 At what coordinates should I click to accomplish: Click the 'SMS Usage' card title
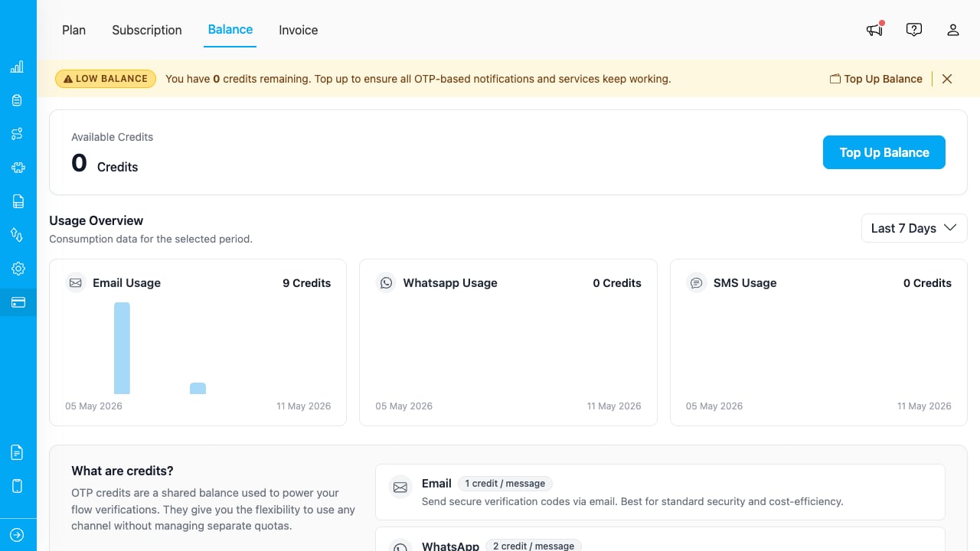click(745, 283)
